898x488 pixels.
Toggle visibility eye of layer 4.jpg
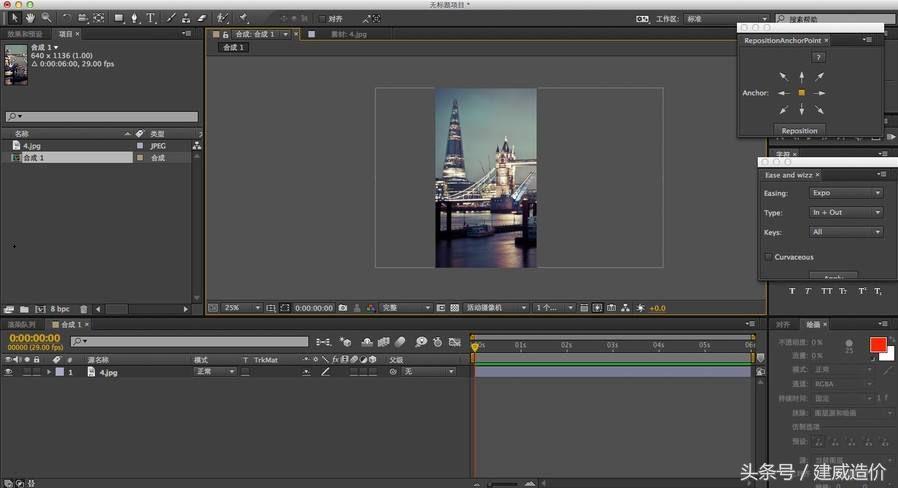[x=8, y=372]
